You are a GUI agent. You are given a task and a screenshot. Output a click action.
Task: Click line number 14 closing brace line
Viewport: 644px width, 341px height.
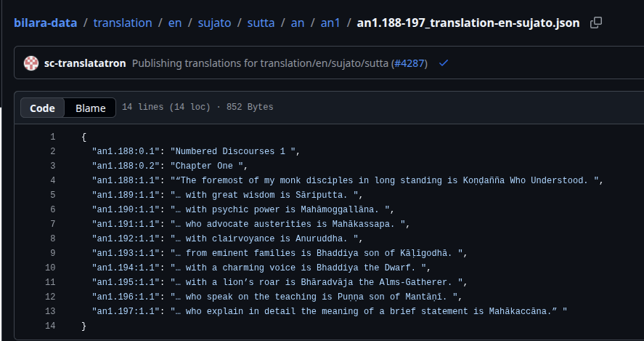(50, 326)
